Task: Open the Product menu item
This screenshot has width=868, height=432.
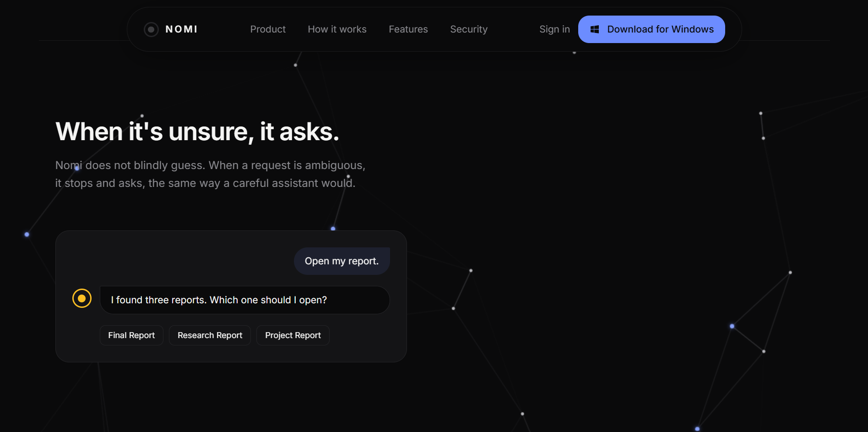Action: click(268, 29)
